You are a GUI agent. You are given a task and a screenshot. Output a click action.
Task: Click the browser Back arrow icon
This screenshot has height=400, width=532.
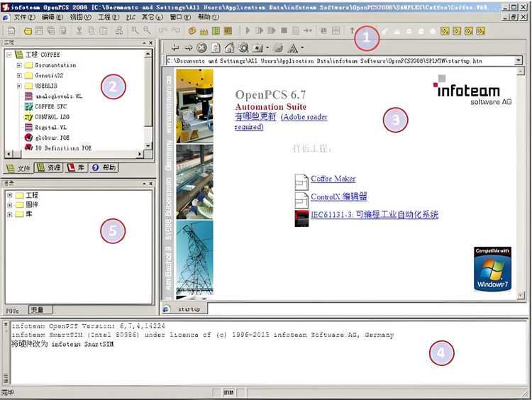point(175,48)
